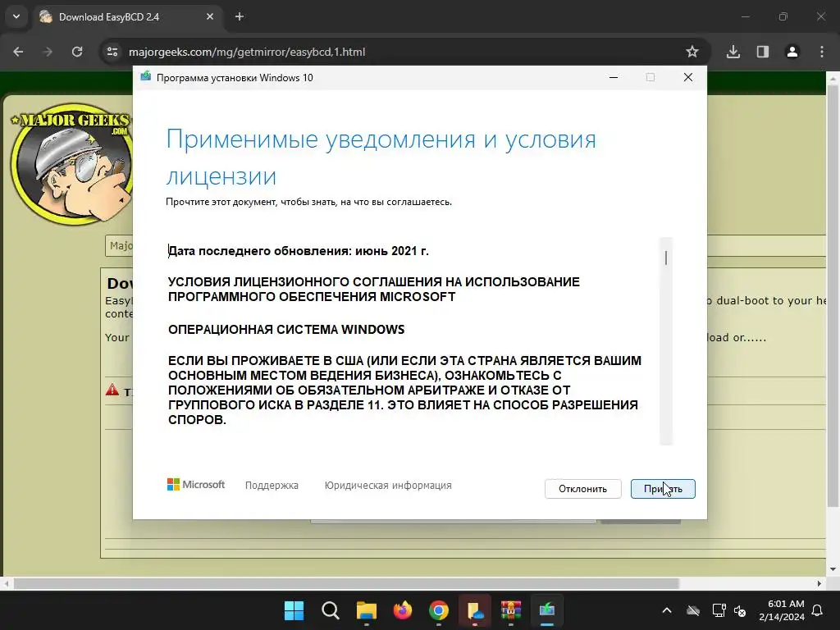Click the heading Применимые уведомления и условия лицензии
The image size is (840, 630).
click(x=381, y=157)
